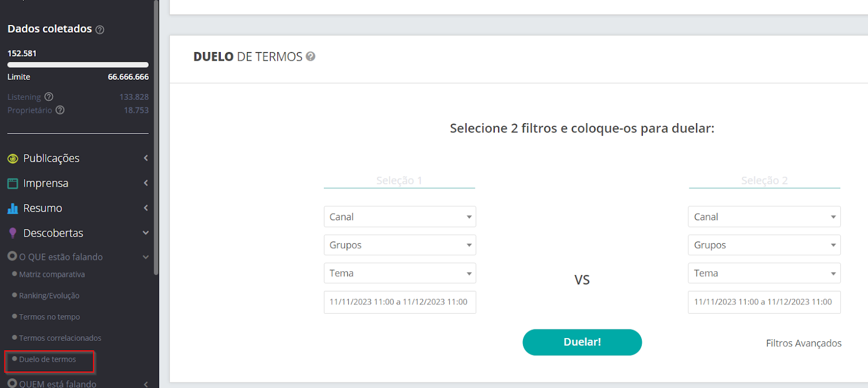868x388 pixels.
Task: Click the Proprietário help icon
Action: click(60, 110)
